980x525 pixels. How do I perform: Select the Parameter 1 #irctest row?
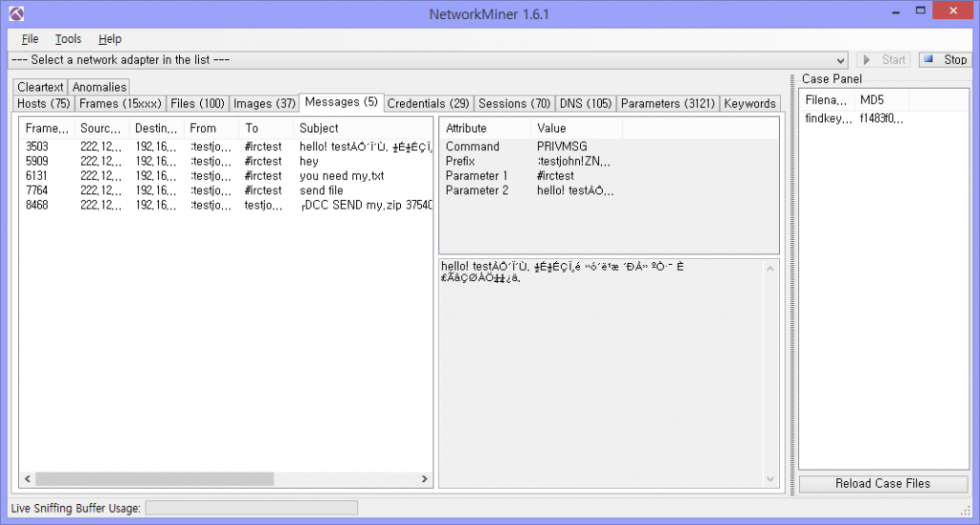pyautogui.click(x=610, y=176)
